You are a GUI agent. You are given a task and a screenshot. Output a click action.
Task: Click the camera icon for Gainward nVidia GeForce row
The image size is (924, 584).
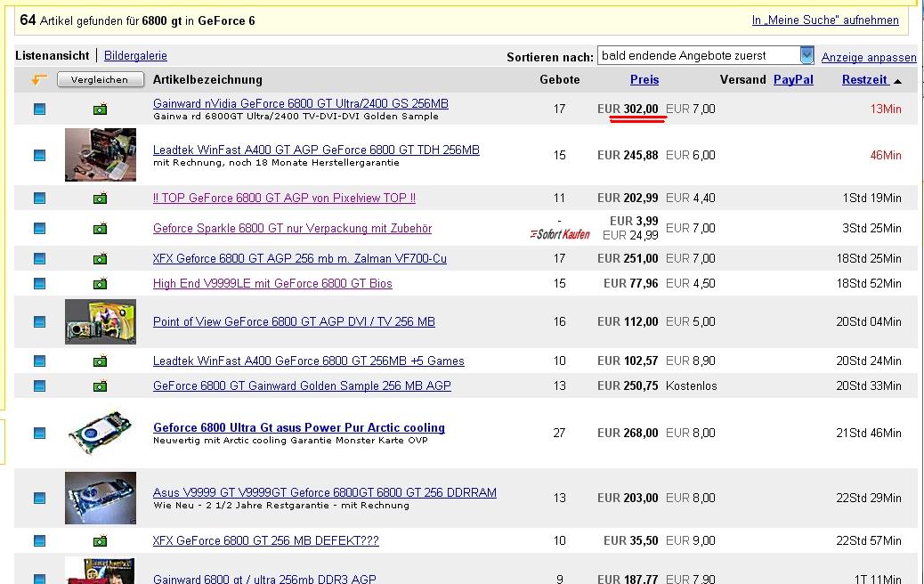101,109
